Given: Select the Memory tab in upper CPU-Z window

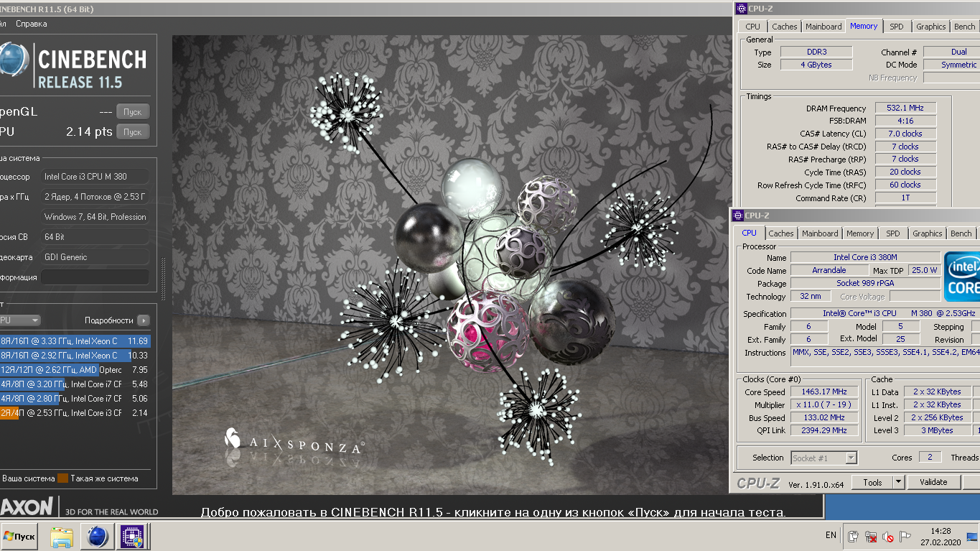Looking at the screenshot, I should [864, 26].
